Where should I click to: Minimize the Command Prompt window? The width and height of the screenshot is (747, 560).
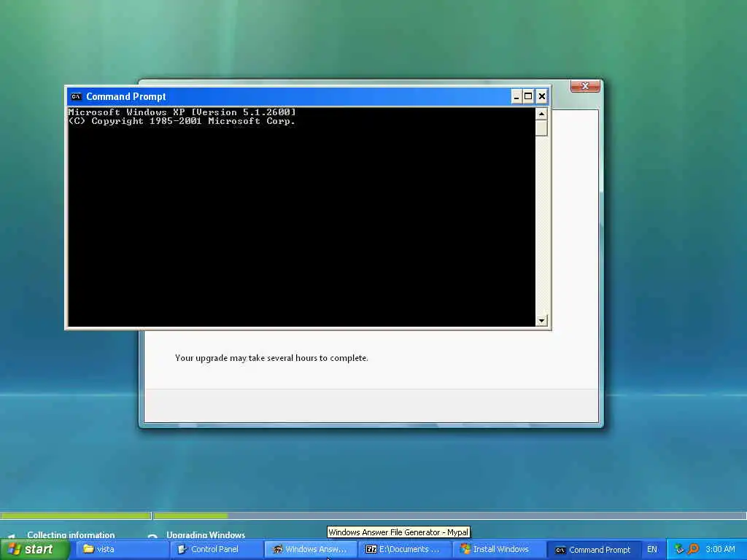coord(516,97)
